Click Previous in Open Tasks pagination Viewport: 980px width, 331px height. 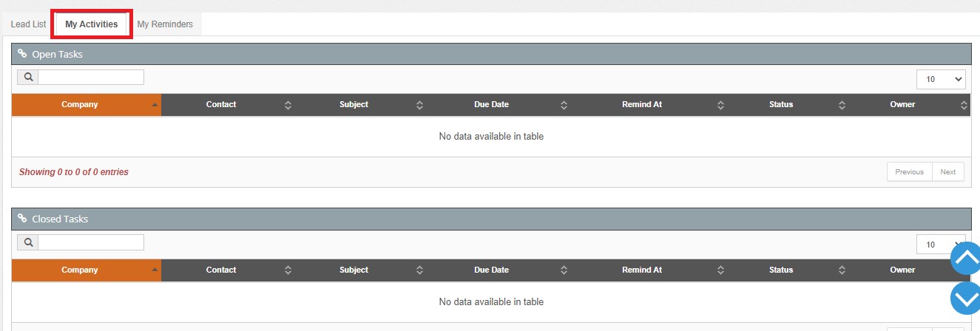(909, 172)
